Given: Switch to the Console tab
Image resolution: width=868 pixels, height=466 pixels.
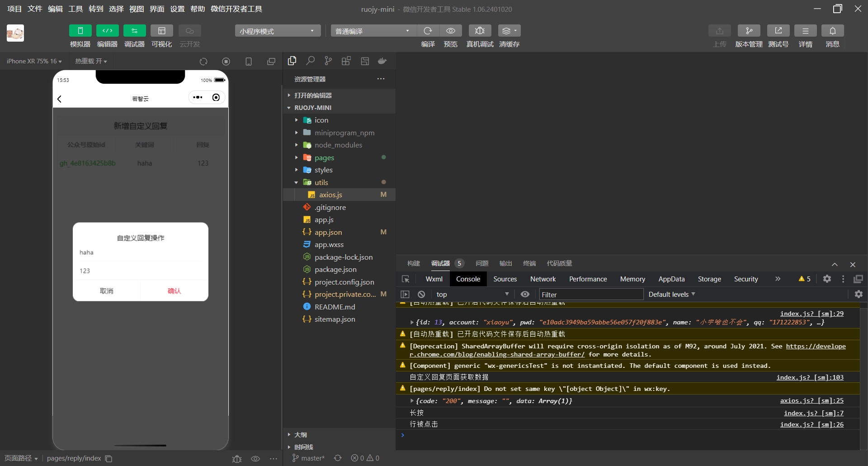Looking at the screenshot, I should (468, 279).
